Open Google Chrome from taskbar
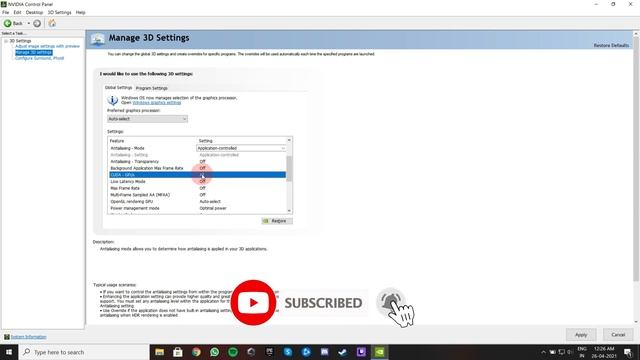 tap(196, 352)
